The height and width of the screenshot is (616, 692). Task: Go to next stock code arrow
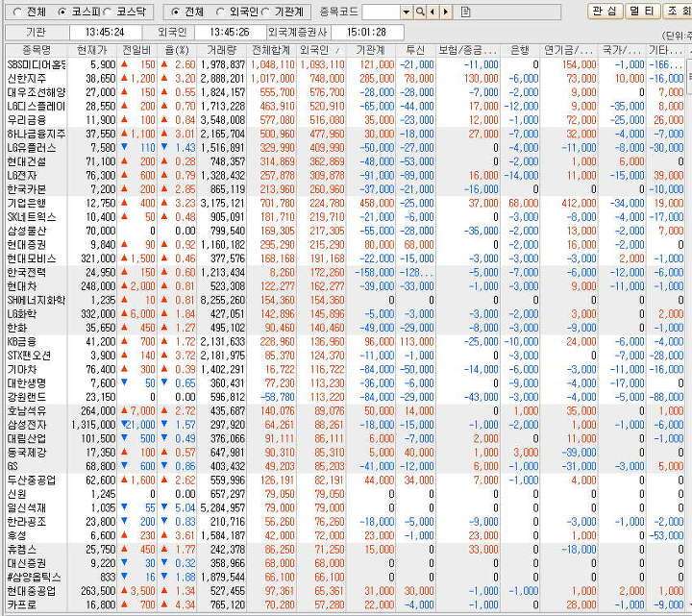[x=446, y=12]
